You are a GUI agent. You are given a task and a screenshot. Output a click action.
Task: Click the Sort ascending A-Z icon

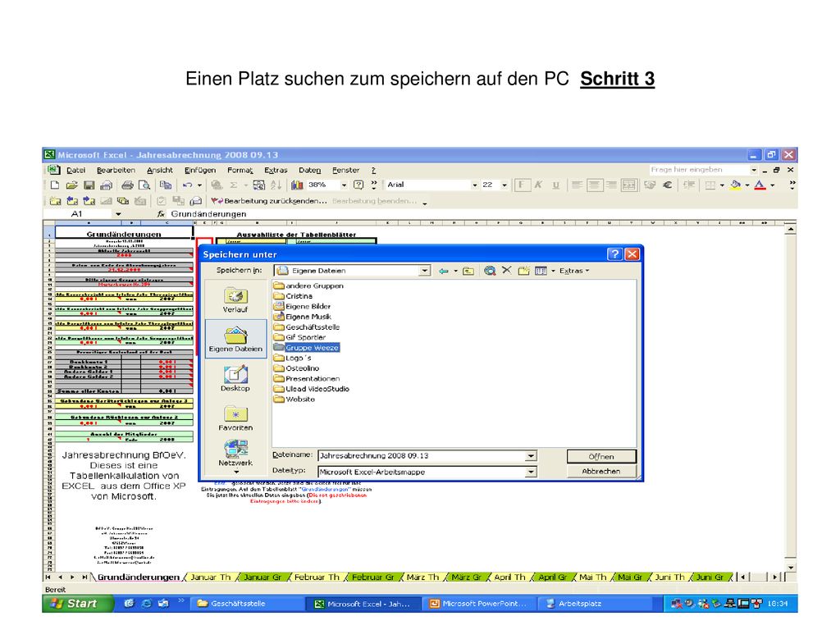pyautogui.click(x=276, y=185)
